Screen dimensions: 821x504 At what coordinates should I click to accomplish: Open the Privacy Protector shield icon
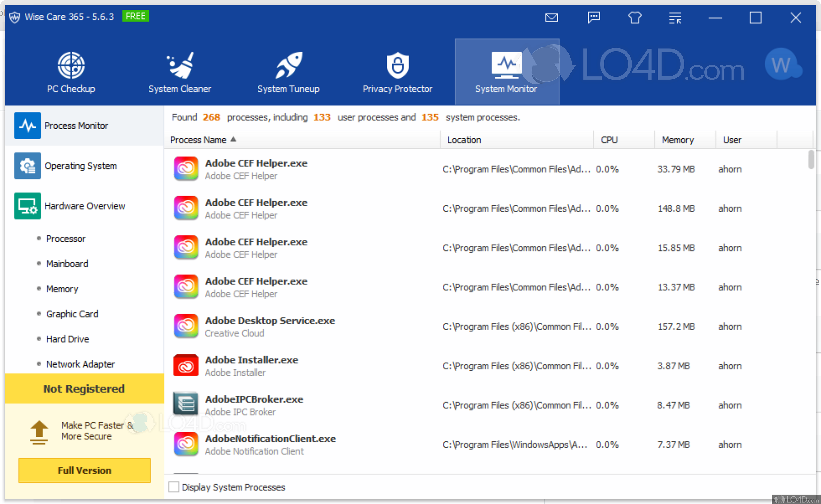(x=397, y=65)
